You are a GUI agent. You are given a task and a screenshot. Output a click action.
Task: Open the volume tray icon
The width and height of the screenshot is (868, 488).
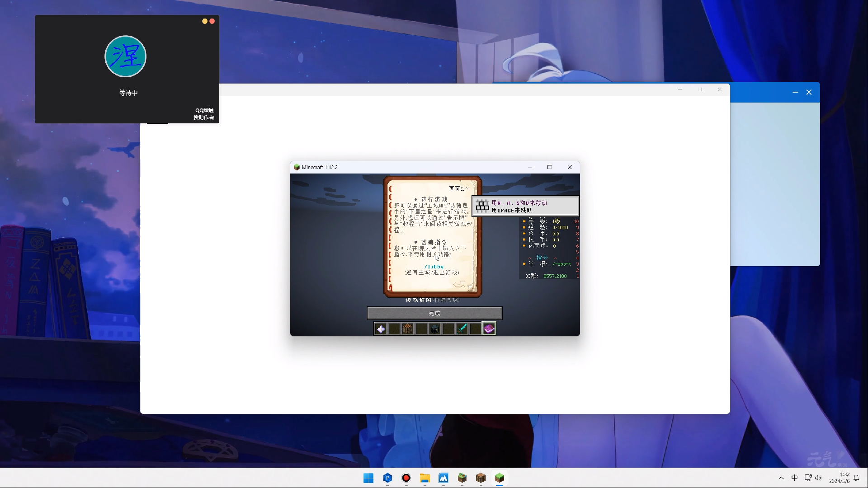818,478
